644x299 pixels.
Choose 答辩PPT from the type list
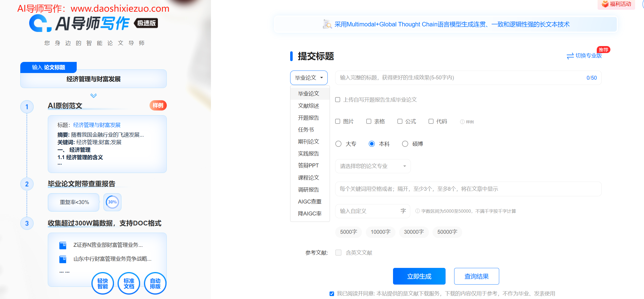click(x=310, y=165)
